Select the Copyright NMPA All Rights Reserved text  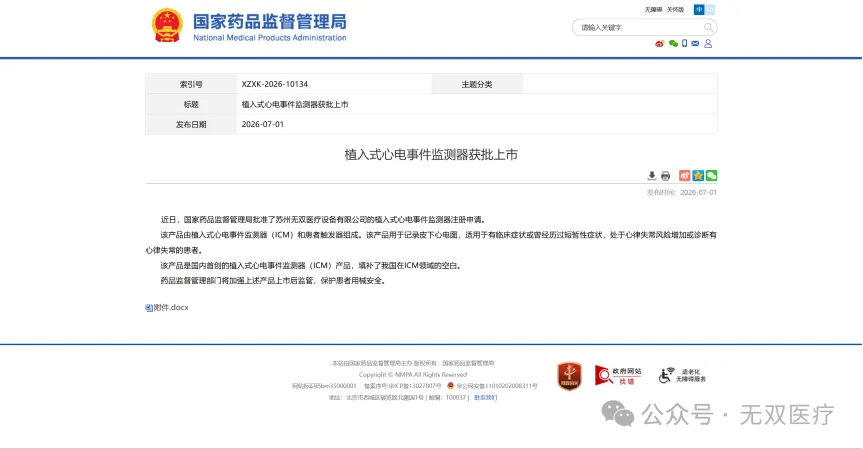[413, 375]
